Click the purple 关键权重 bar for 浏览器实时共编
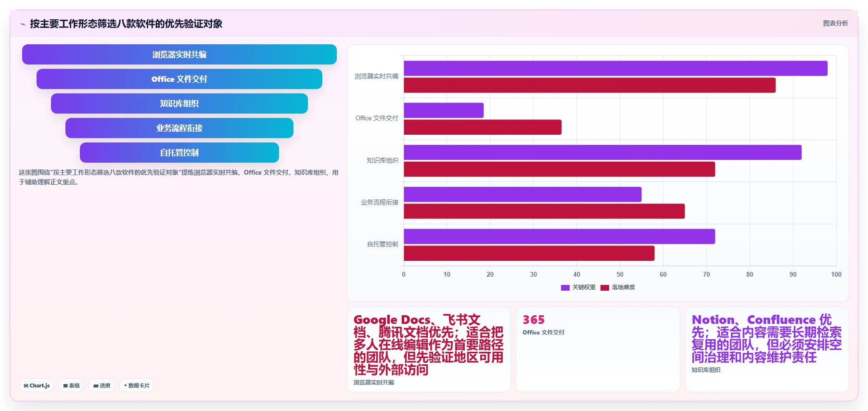Viewport: 868px width, 411px height. click(615, 68)
